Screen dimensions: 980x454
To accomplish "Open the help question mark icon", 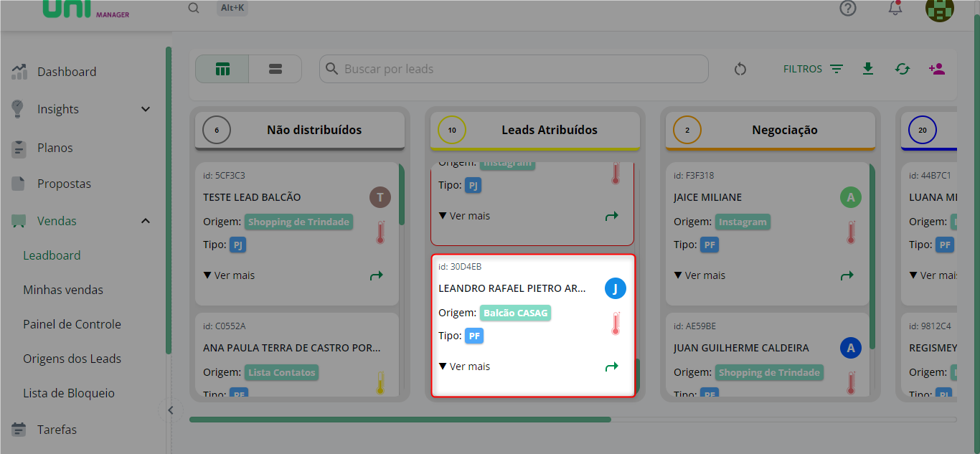I will (848, 9).
